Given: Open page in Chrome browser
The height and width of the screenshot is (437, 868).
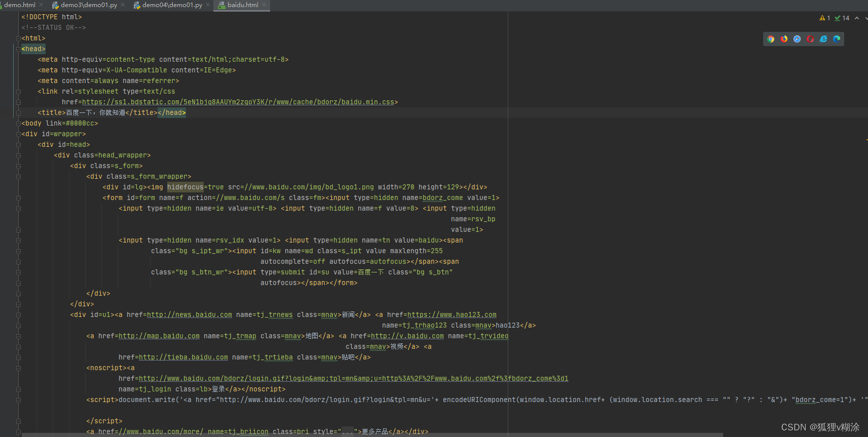Looking at the screenshot, I should [x=771, y=39].
